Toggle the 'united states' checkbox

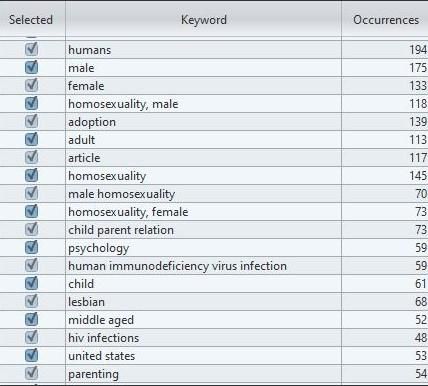[31, 355]
